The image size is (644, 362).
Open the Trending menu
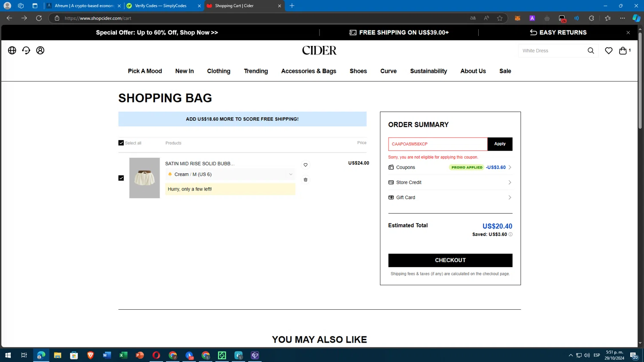tap(256, 71)
